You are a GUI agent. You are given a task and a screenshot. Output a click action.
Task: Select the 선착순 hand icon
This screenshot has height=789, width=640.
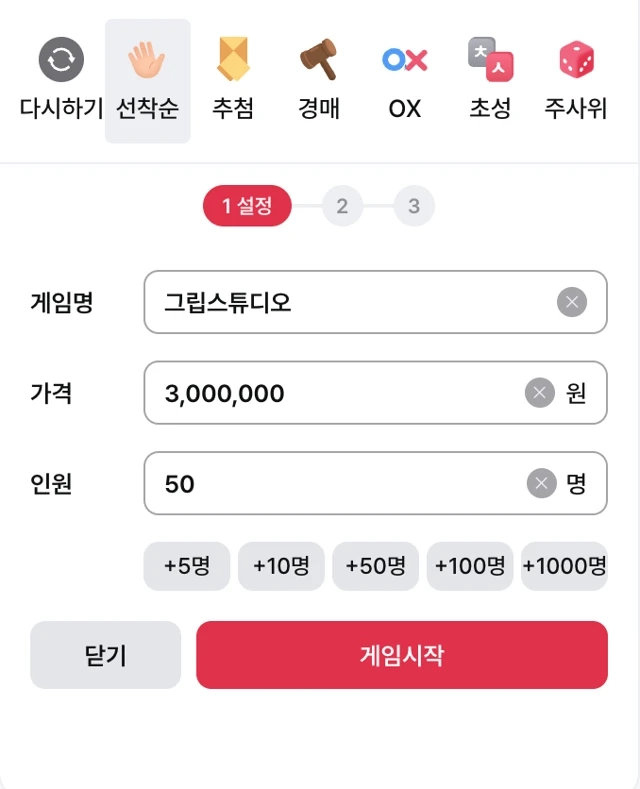(147, 62)
